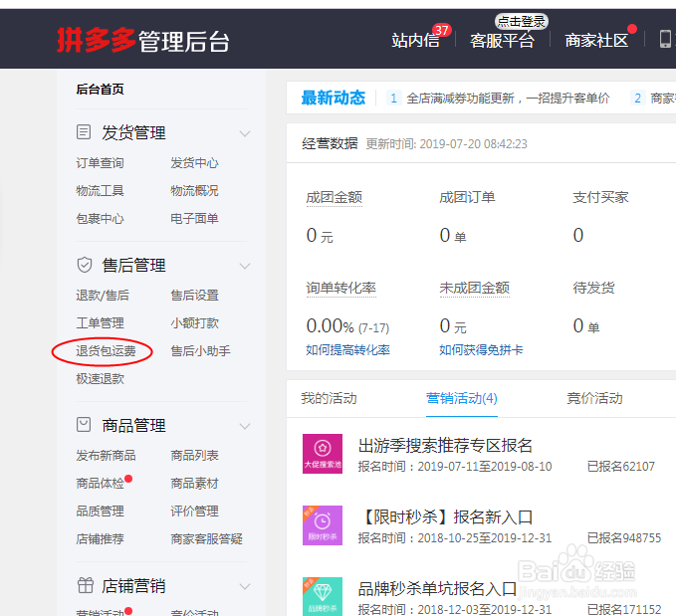
Task: Open 品质管理 in sidebar
Action: click(100, 512)
